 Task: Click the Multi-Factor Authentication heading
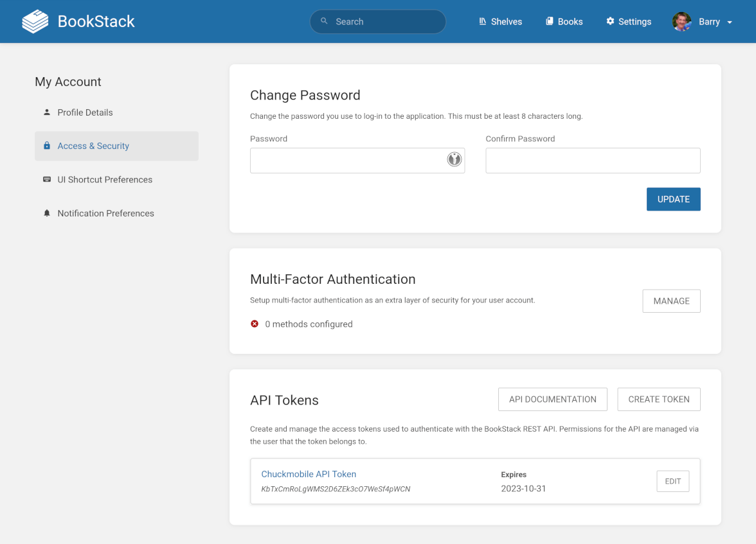[333, 279]
